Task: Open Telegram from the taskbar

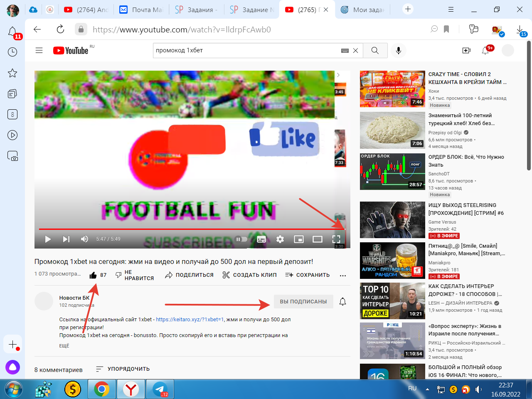Action: coord(160,389)
